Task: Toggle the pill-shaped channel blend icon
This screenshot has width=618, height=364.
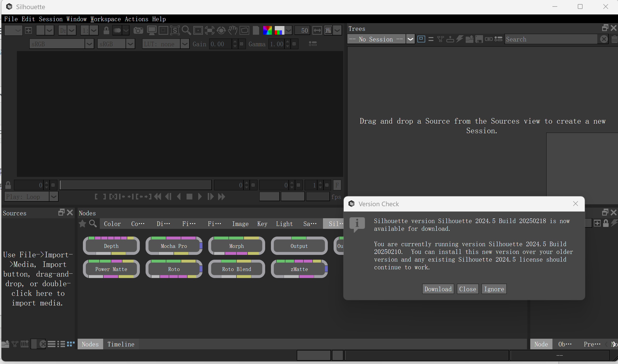Action: click(117, 30)
